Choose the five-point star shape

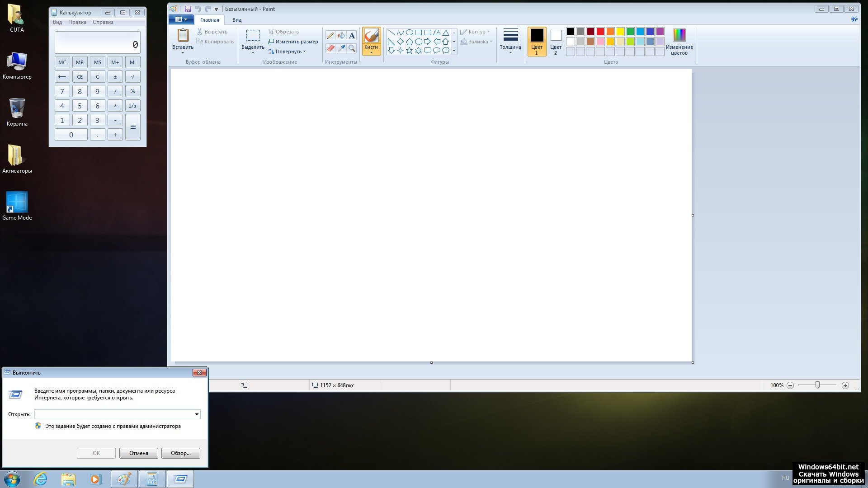(409, 51)
